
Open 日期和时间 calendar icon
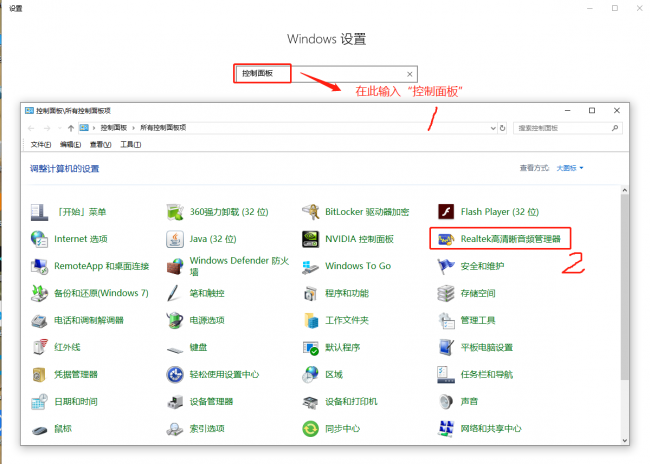coord(39,402)
